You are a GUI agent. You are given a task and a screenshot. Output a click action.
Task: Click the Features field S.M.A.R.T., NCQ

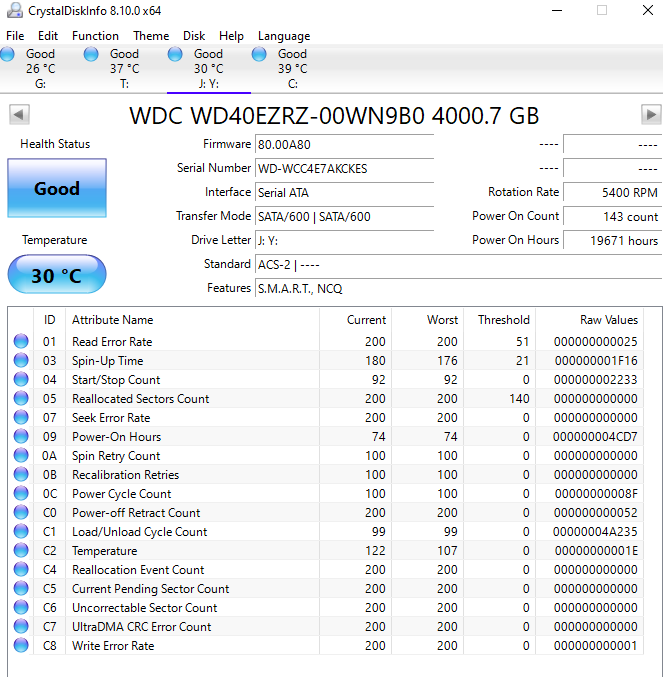(x=459, y=288)
